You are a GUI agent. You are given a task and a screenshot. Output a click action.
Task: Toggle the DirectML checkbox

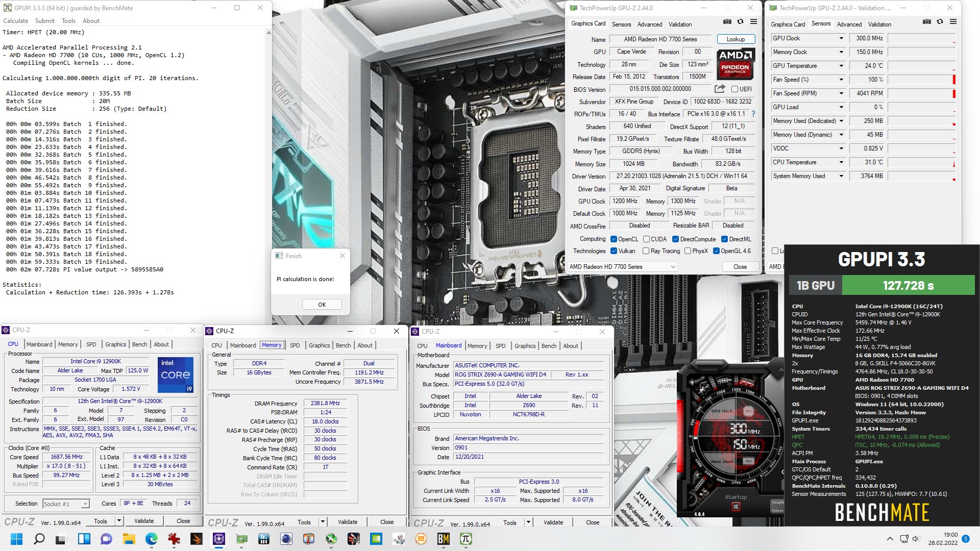[724, 239]
